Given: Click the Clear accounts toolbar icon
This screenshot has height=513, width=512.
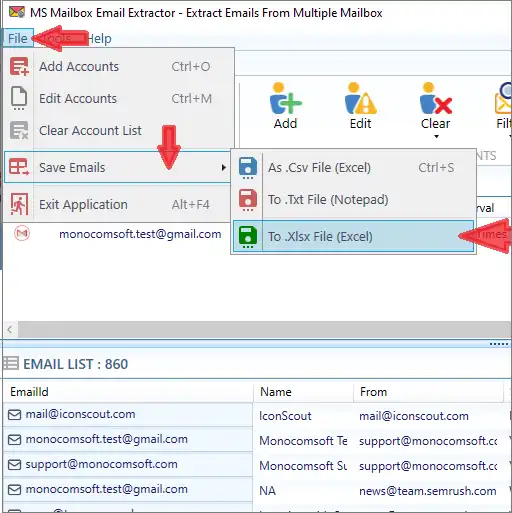Looking at the screenshot, I should pyautogui.click(x=436, y=99).
